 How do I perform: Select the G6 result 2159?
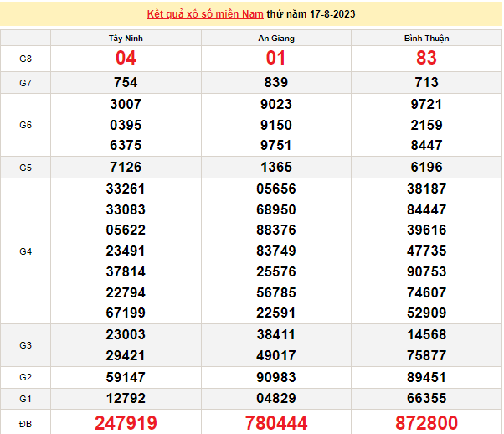point(426,125)
